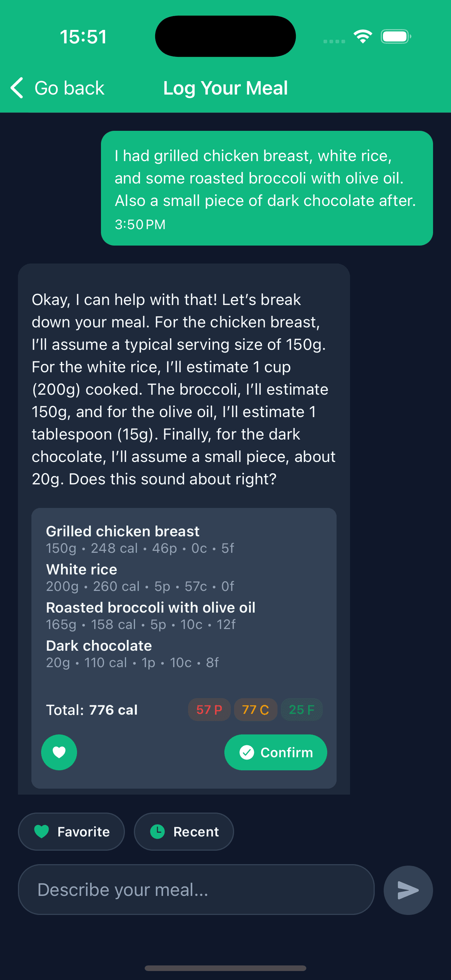Viewport: 451px width, 980px height.
Task: Tap the back chevron arrow icon
Action: coord(16,87)
